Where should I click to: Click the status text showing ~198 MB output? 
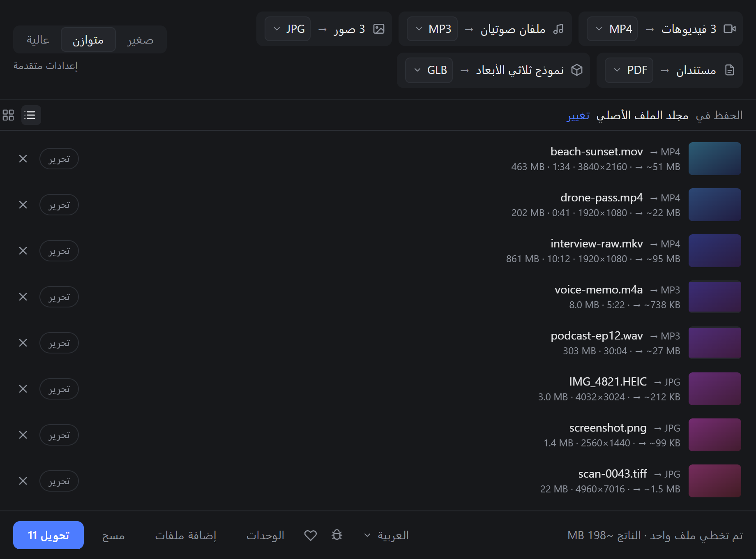(655, 535)
